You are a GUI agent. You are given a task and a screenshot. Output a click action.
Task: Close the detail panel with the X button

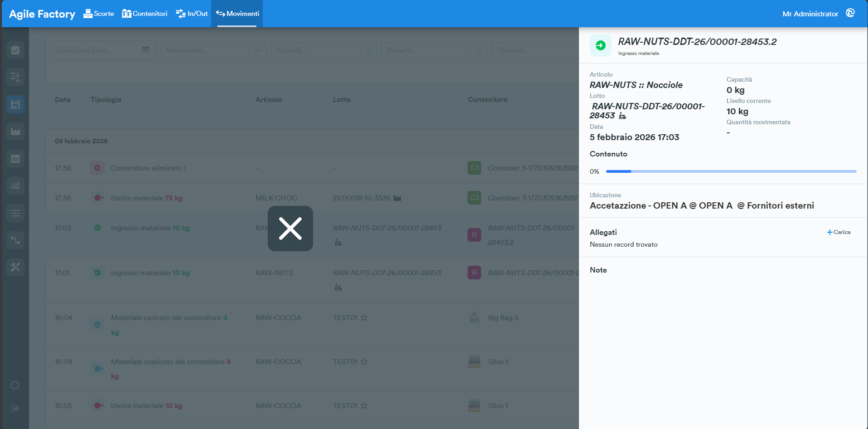point(290,229)
